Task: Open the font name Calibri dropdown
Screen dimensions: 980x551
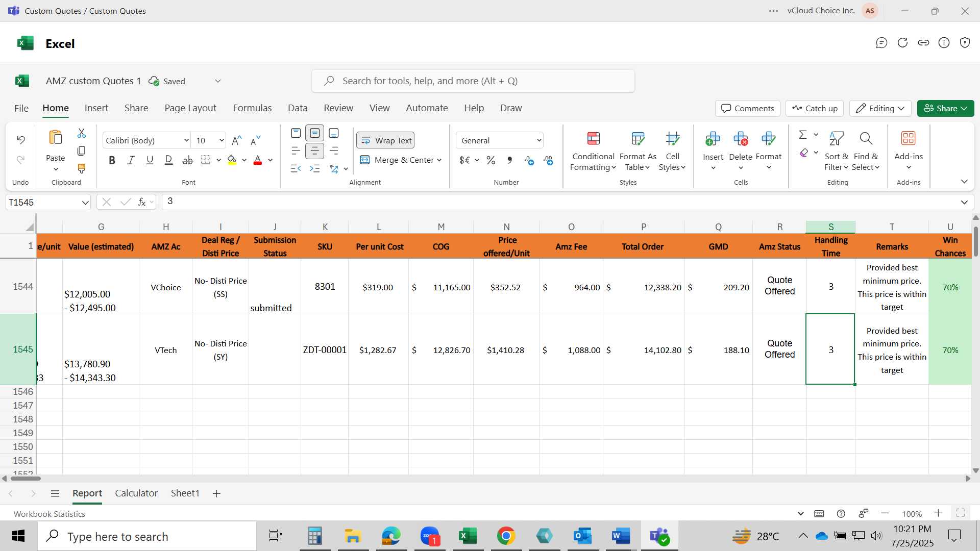Action: (186, 141)
